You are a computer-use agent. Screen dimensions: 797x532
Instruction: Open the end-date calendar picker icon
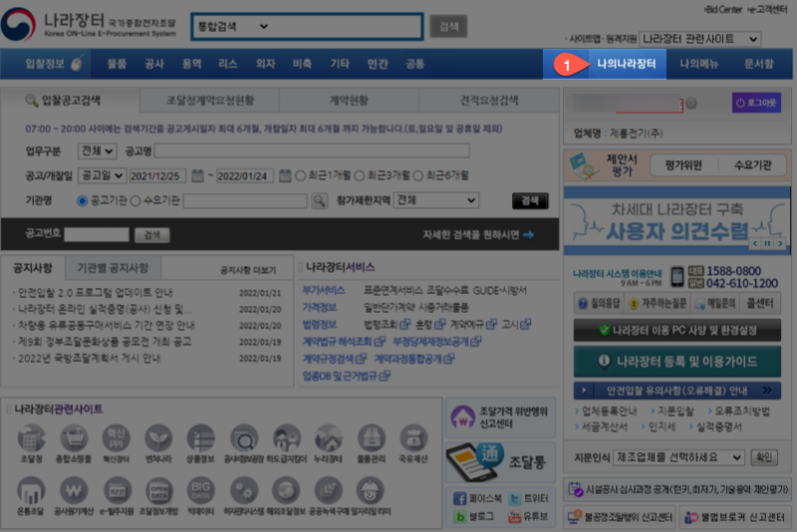(x=285, y=176)
